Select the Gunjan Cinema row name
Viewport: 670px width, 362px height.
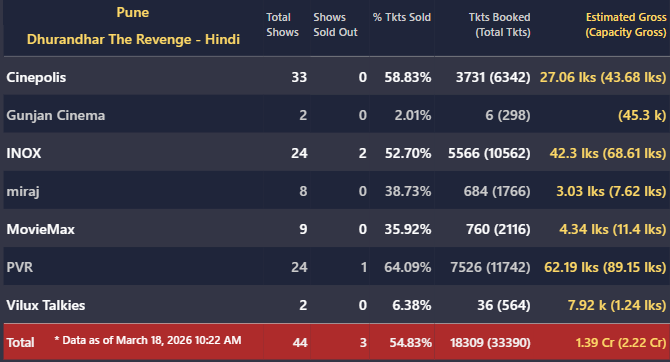[56, 115]
